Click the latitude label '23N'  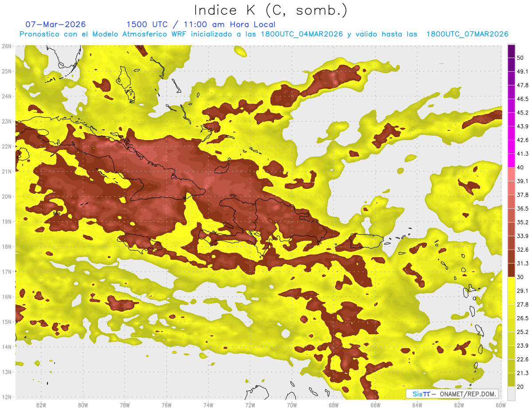point(7,121)
